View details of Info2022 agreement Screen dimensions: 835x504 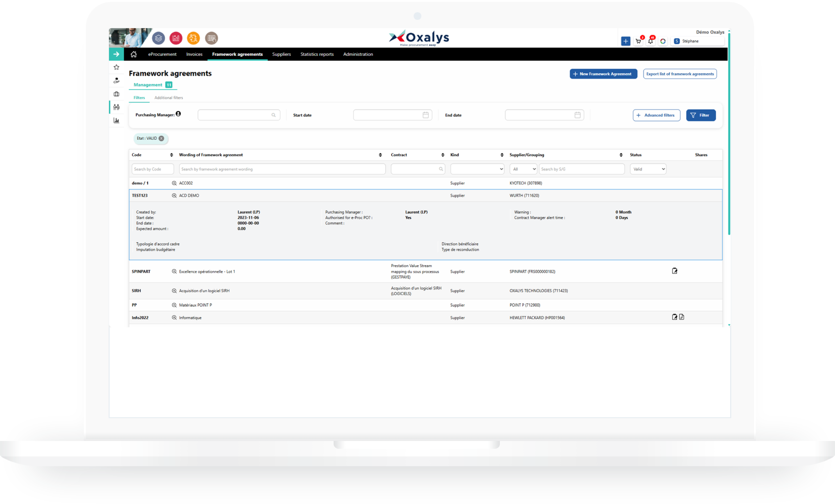(174, 317)
